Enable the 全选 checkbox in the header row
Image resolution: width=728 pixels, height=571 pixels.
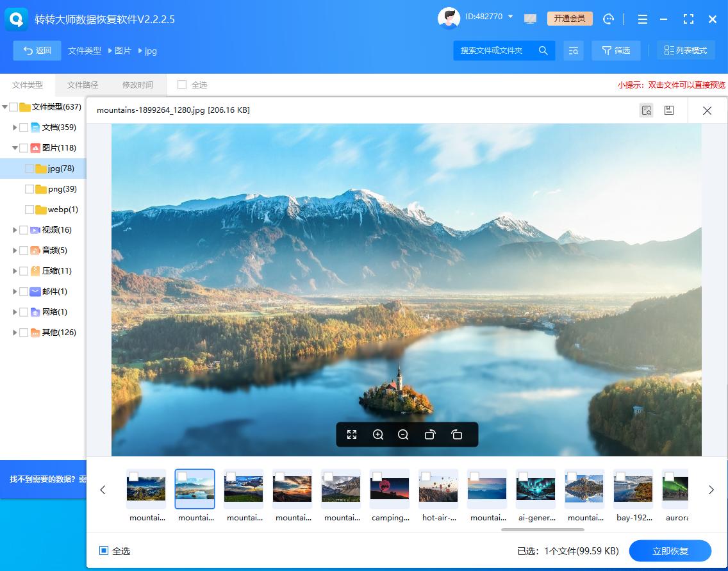point(183,84)
